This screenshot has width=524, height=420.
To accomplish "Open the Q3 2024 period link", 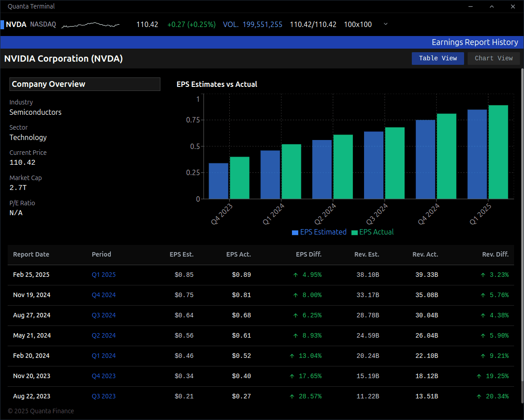I will [x=104, y=315].
